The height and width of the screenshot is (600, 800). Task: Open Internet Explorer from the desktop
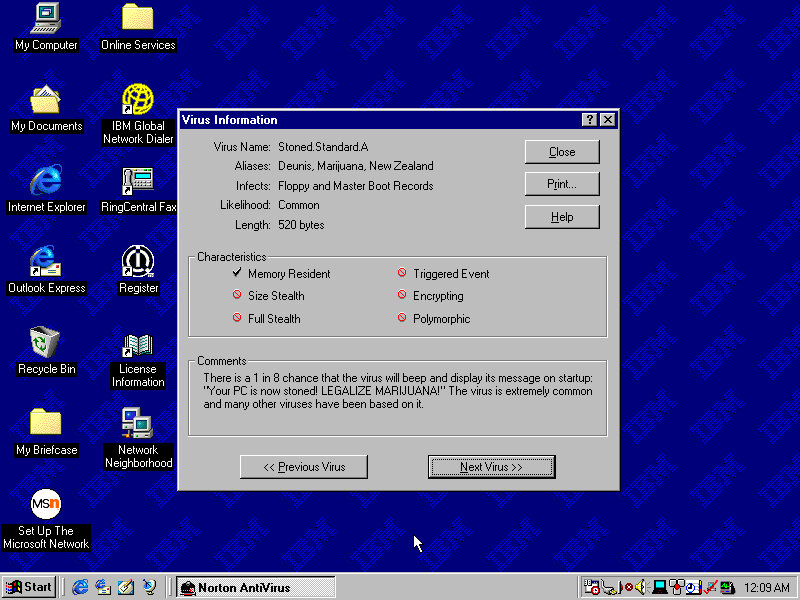(46, 180)
